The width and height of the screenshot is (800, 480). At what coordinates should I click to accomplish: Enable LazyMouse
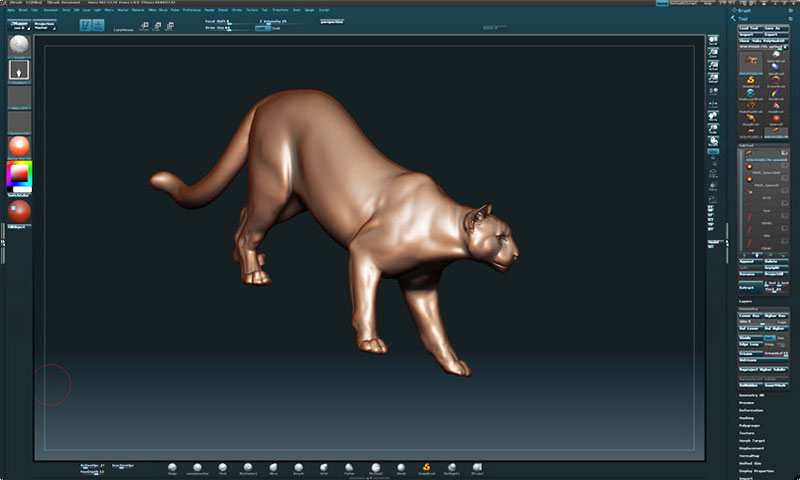[x=123, y=30]
